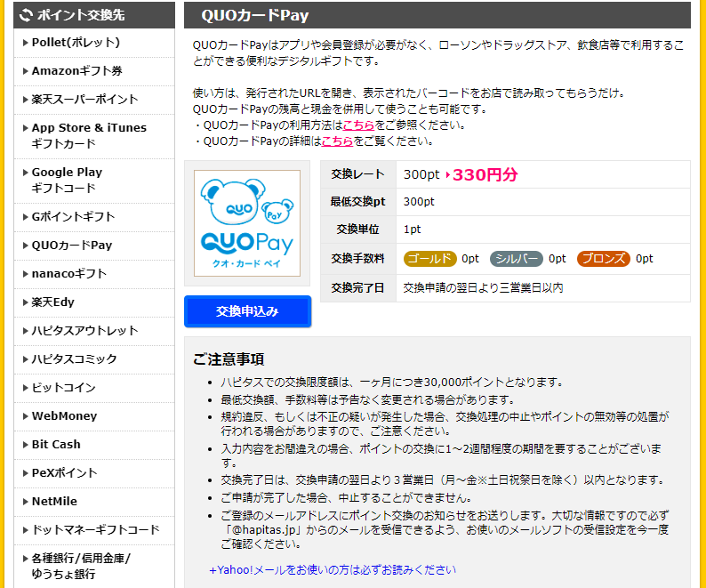The image size is (706, 588).
Task: Click the @hapitas.jp mail notice text
Action: click(445, 530)
